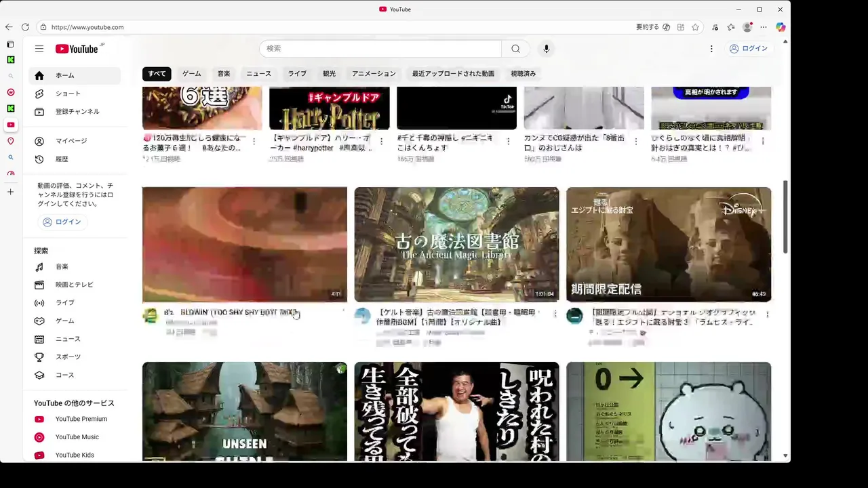Click the YouTube icon in browser sidebar
This screenshot has height=488, width=868.
coord(10,125)
